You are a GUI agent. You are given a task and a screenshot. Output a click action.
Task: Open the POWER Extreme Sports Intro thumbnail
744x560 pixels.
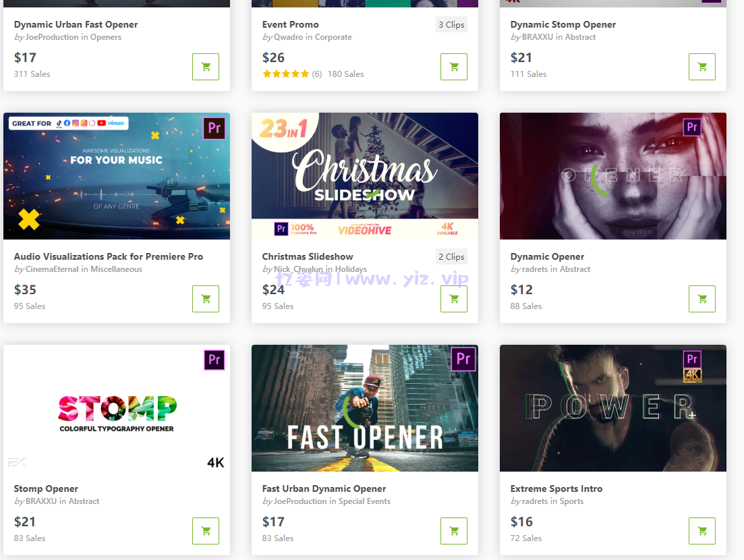(x=613, y=408)
